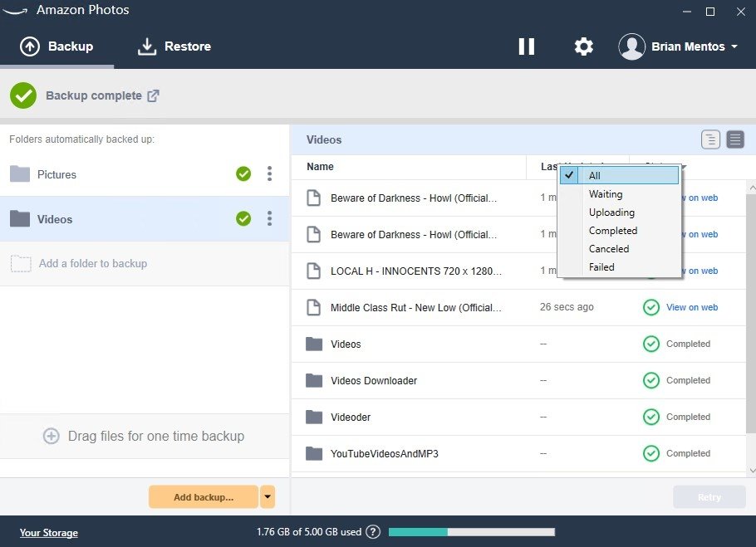This screenshot has width=756, height=547.
Task: Click the green Backup complete checkmark icon
Action: coord(23,95)
